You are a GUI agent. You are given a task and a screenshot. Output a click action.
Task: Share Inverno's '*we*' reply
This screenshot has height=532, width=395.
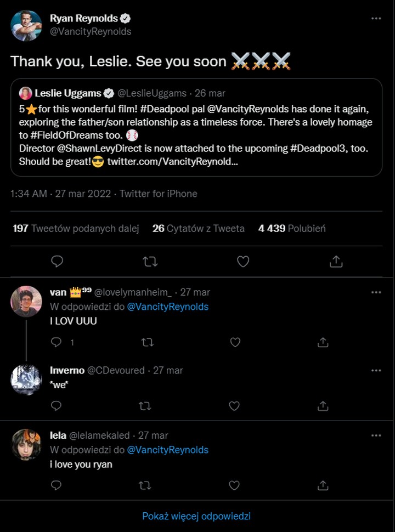[x=323, y=406]
